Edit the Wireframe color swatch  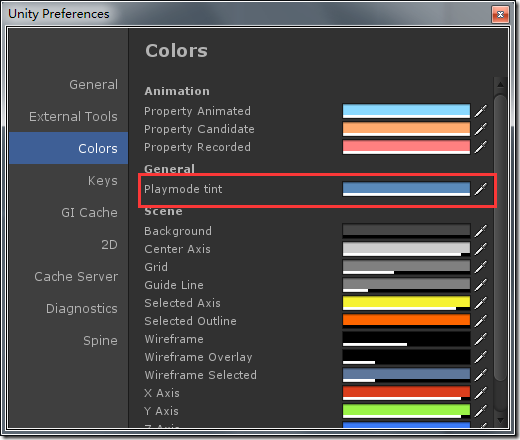tap(406, 339)
